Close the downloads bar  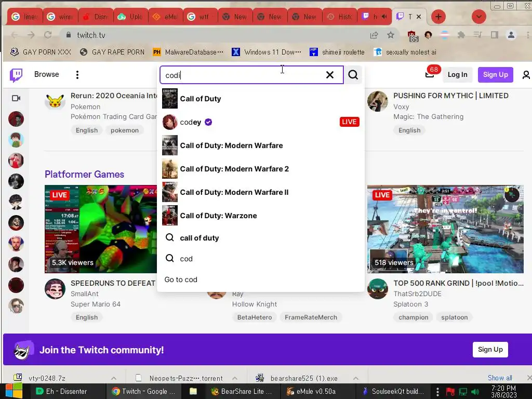click(529, 378)
